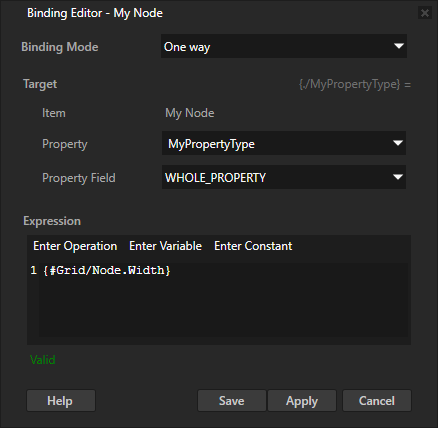Viewport: 438px width, 428px height.
Task: Expand the Property dropdown arrow
Action: (398, 143)
